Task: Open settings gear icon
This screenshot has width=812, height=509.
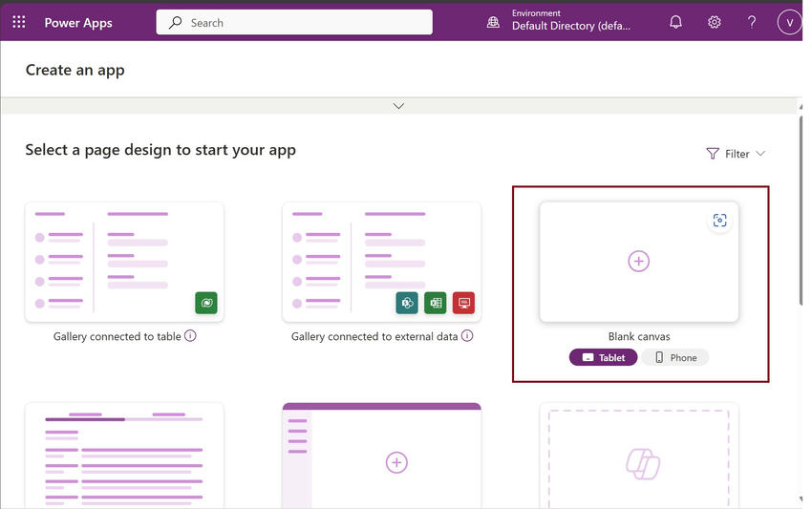Action: click(x=715, y=22)
